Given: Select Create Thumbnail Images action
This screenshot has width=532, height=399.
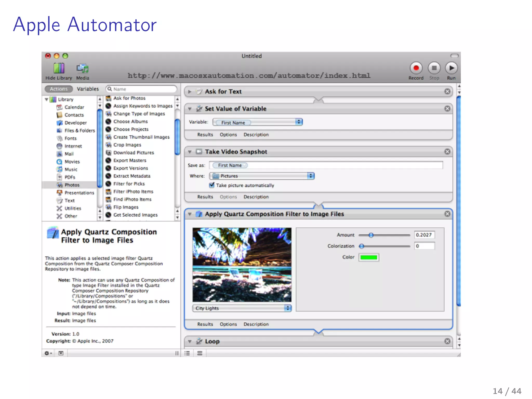Looking at the screenshot, I should click(141, 137).
